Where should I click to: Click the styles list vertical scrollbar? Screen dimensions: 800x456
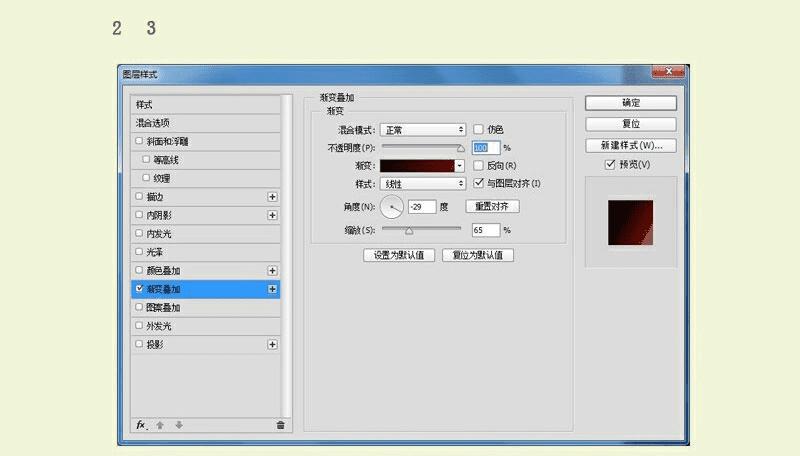coord(287,256)
